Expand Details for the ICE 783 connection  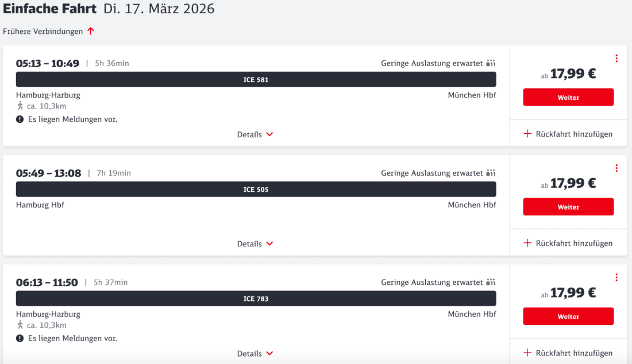coord(255,353)
